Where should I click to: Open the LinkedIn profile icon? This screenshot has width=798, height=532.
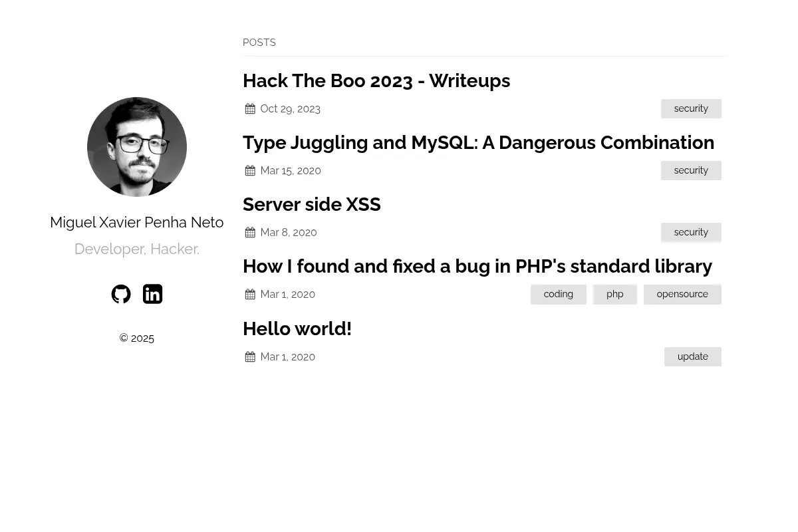click(x=152, y=294)
